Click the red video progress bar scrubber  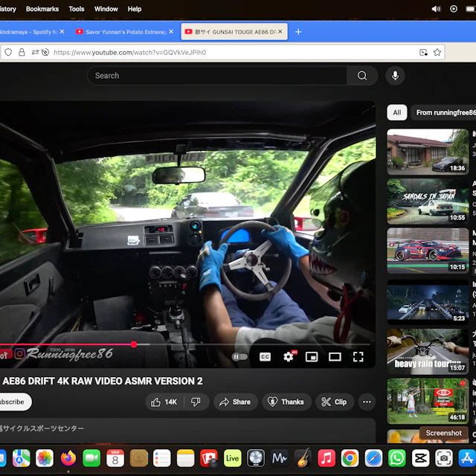(x=134, y=344)
